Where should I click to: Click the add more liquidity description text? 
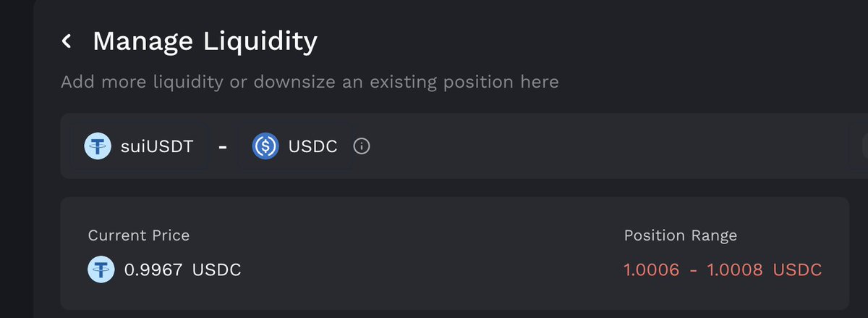point(310,82)
